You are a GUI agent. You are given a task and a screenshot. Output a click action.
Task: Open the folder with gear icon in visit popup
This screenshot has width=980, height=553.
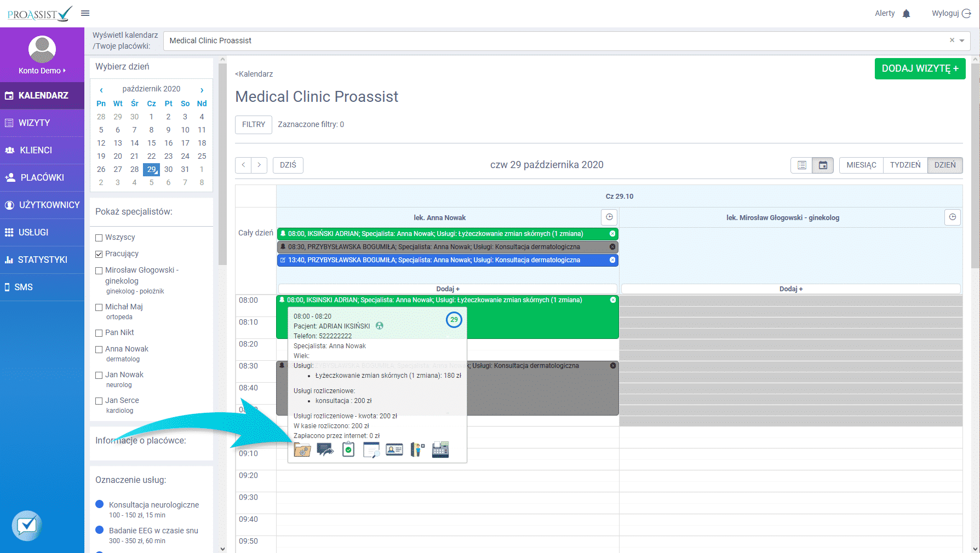click(302, 450)
